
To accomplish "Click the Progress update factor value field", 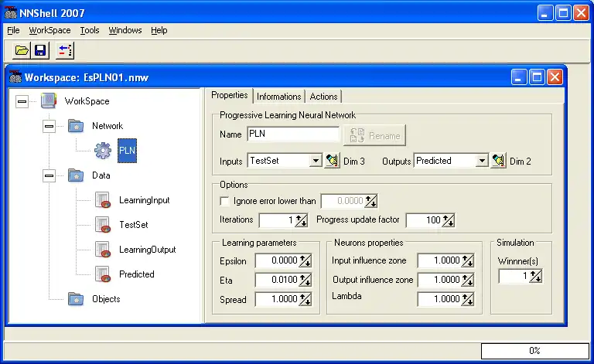I will (x=425, y=220).
